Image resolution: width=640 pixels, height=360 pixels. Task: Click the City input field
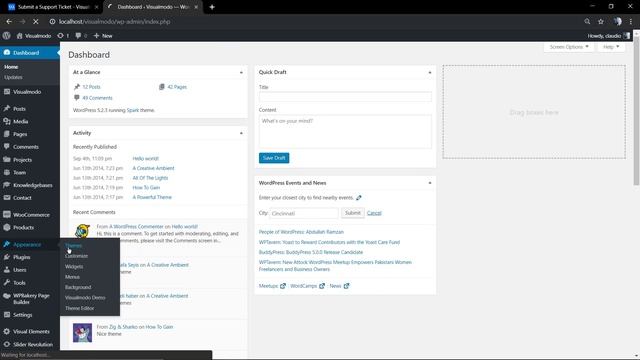[x=304, y=213]
